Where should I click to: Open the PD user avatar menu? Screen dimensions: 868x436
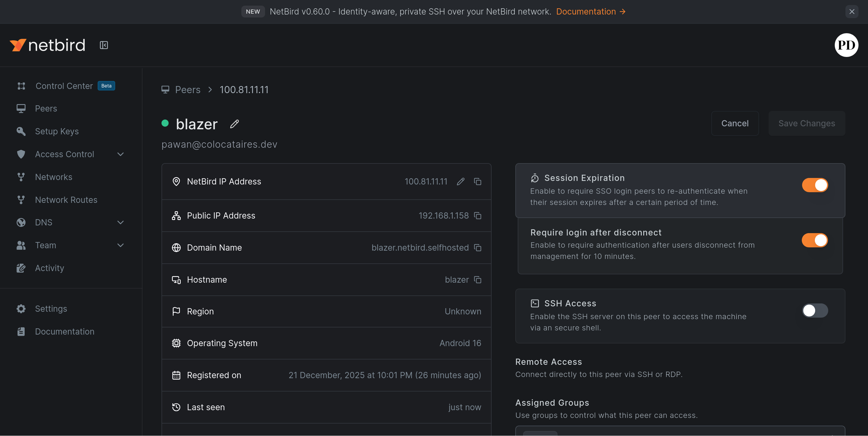coord(846,45)
